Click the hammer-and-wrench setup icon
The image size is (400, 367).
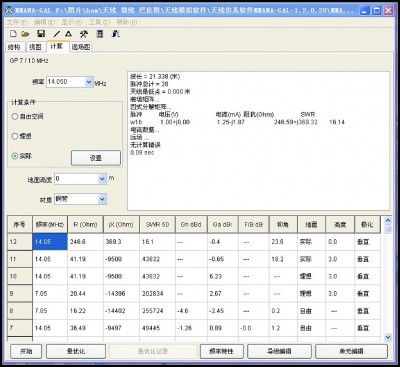pyautogui.click(x=84, y=34)
